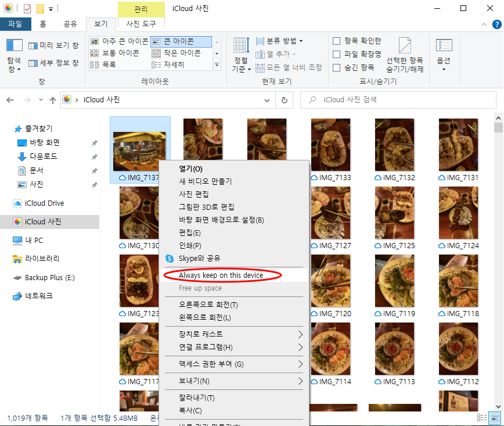This screenshot has height=426, width=504.
Task: Click the properties checkmark quick access icon
Action: (27, 9)
